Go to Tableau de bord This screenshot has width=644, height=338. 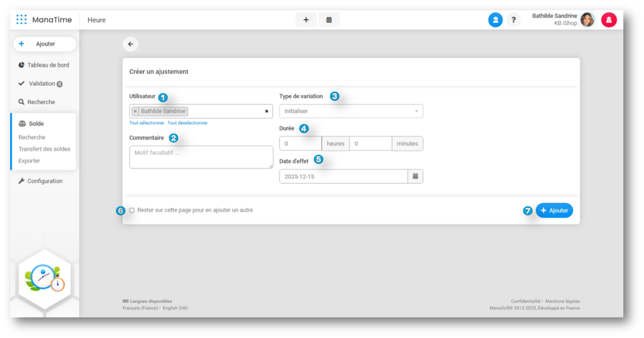point(48,65)
